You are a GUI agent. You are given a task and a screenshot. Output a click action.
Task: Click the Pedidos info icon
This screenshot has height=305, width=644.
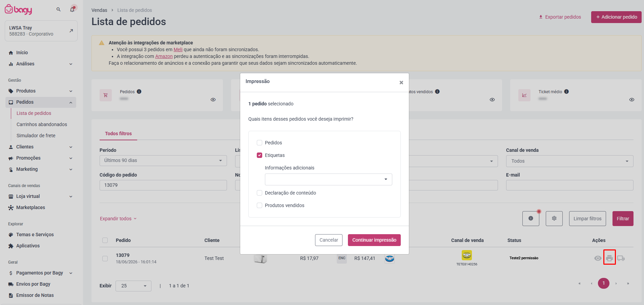(x=139, y=91)
